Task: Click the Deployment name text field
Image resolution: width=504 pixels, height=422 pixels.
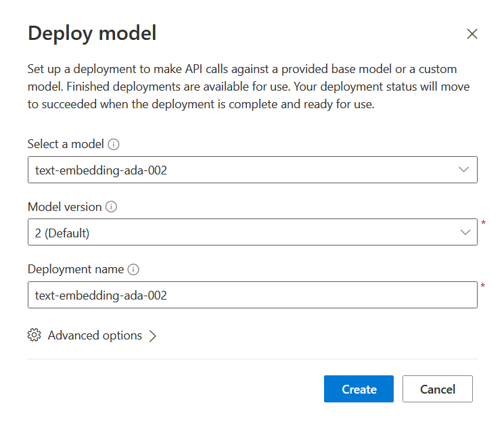Action: click(252, 295)
